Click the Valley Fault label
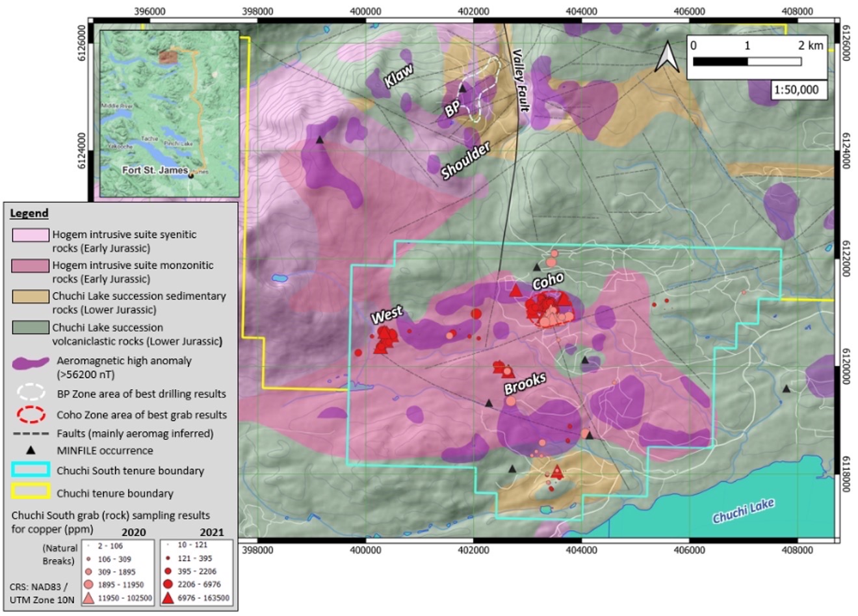This screenshot has height=616, width=858. click(519, 80)
